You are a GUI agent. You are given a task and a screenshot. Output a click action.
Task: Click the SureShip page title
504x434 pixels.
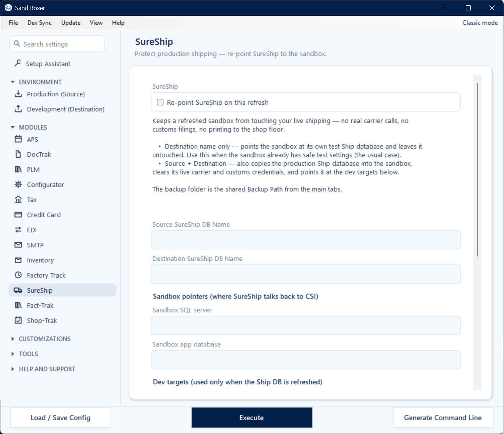point(154,42)
